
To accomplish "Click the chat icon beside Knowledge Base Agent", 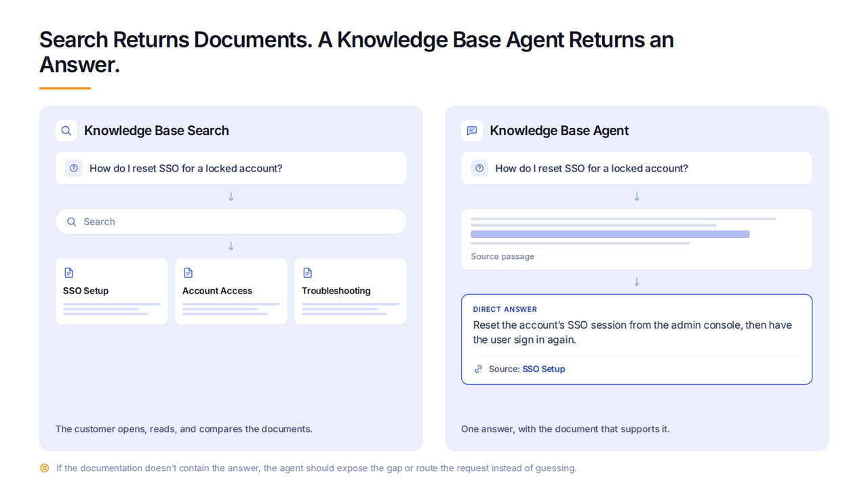I will [472, 131].
